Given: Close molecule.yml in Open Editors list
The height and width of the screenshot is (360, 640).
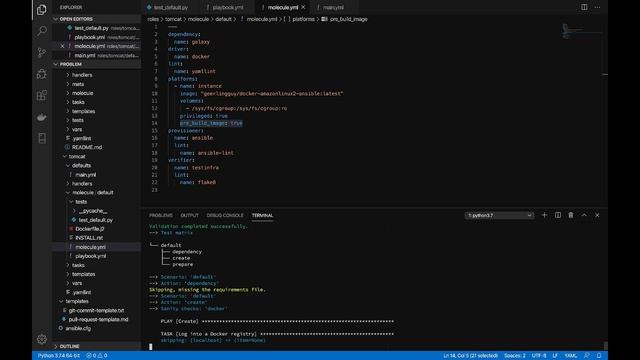Looking at the screenshot, I should point(62,46).
